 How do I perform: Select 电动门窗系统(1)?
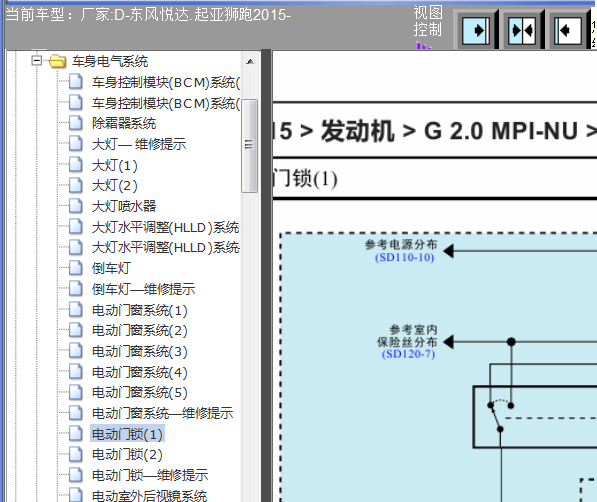coord(139,310)
